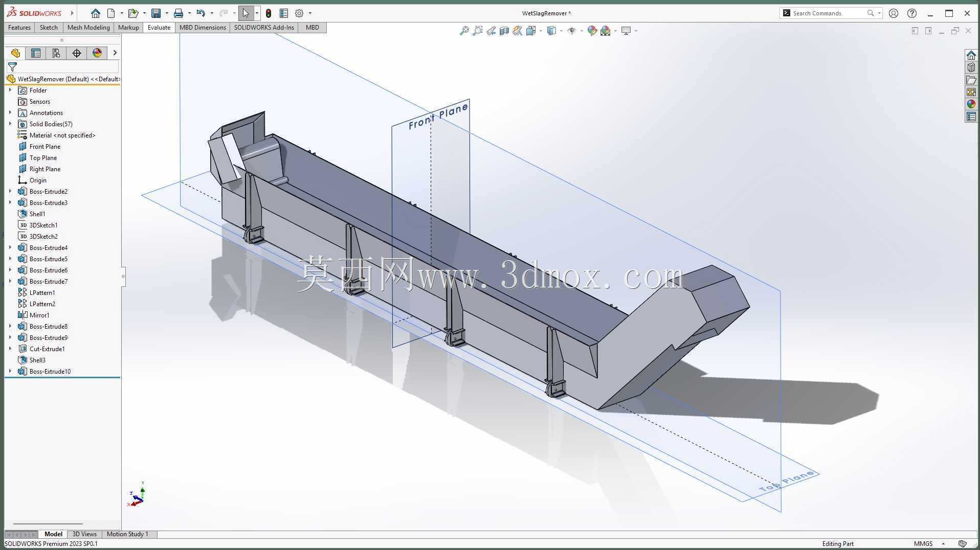Viewport: 980px width, 550px height.
Task: Switch to the Features ribbon tab
Action: 19,28
